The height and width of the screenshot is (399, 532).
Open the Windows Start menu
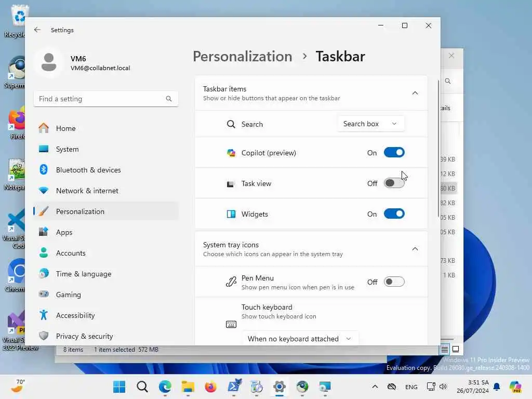click(119, 387)
